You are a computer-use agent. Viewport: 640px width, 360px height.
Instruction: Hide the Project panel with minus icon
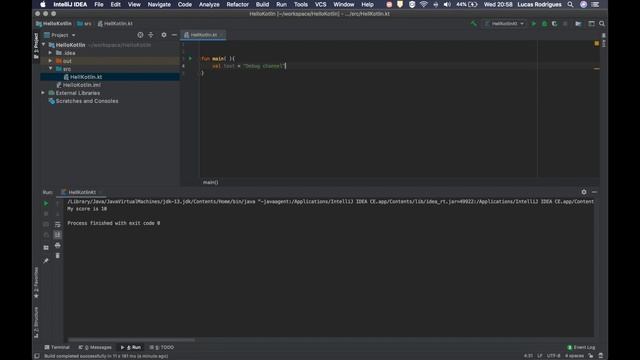tap(174, 35)
